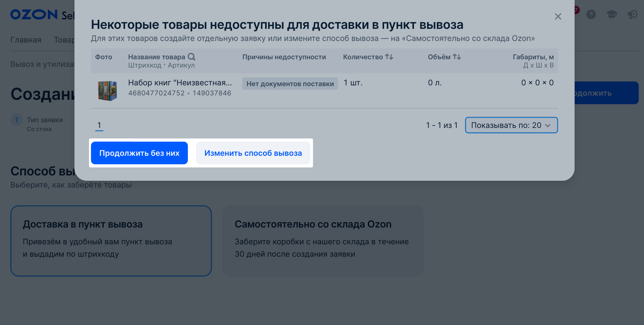Open the Главная menu tab

click(x=26, y=40)
